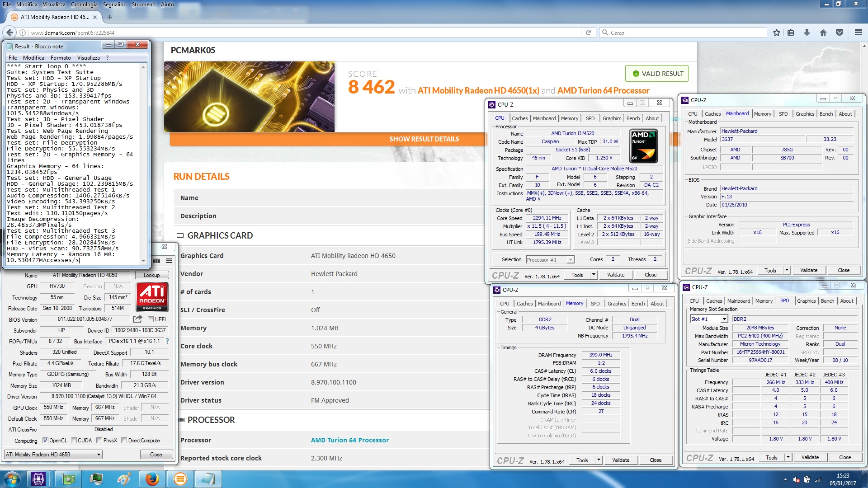The height and width of the screenshot is (488, 868).
Task: Open the orange 3DMark taskbar icon
Action: click(x=180, y=479)
